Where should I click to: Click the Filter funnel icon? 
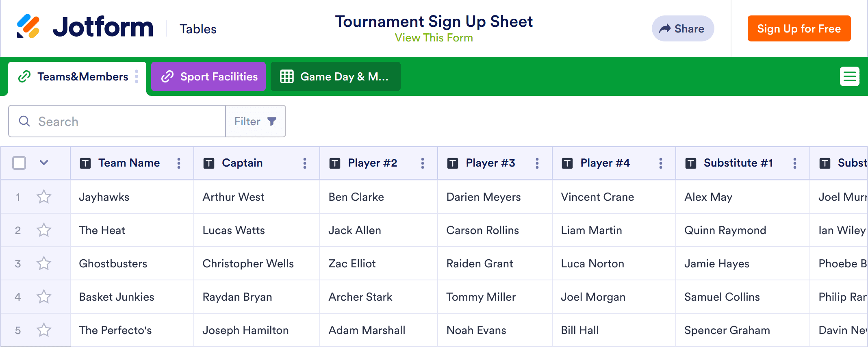[x=272, y=121]
